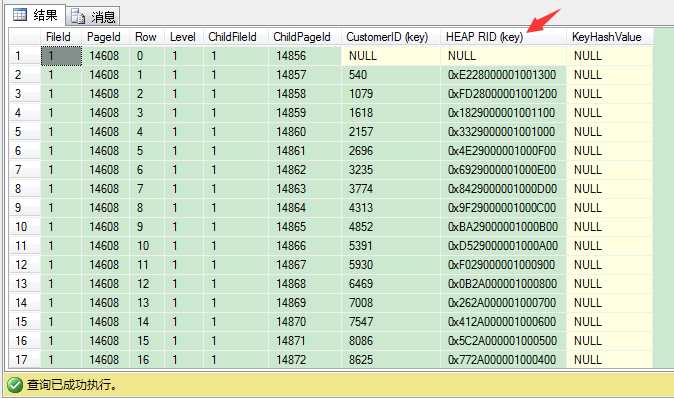Click HEAP RID cell 0x772A00001000400
The image size is (674, 398).
coord(503,360)
